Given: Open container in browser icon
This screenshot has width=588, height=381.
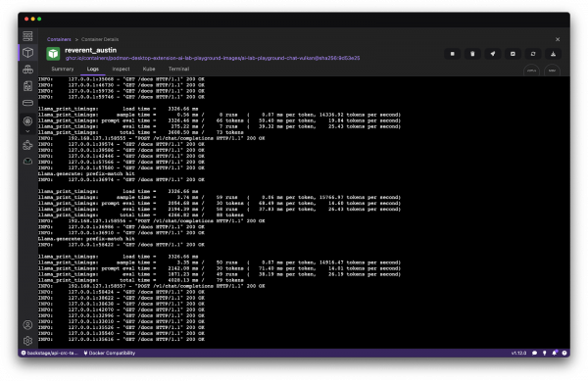Looking at the screenshot, I should pos(513,54).
